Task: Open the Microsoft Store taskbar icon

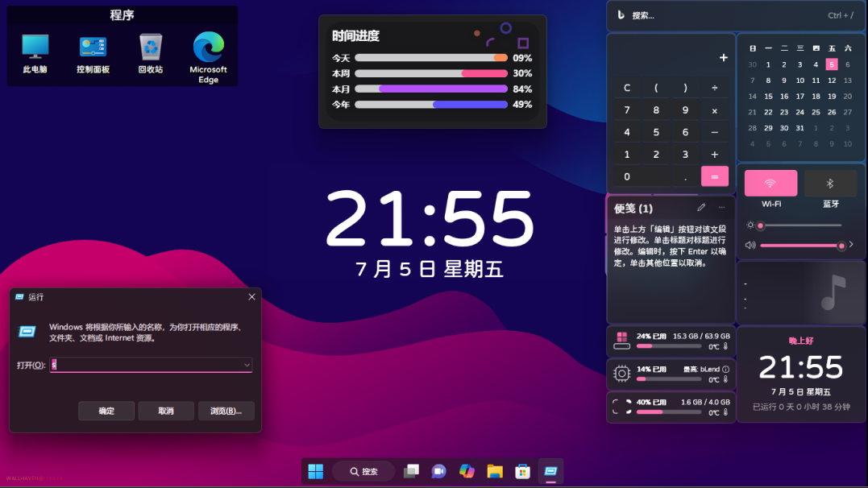Action: point(522,471)
